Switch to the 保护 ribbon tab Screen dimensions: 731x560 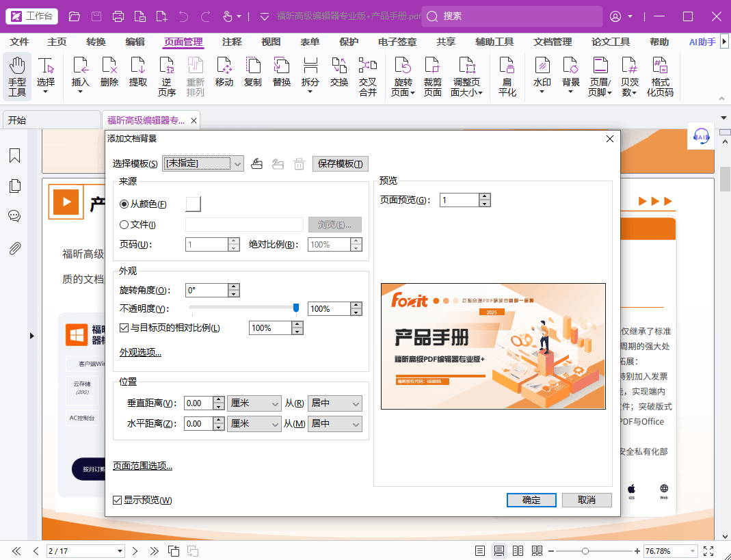pyautogui.click(x=349, y=42)
